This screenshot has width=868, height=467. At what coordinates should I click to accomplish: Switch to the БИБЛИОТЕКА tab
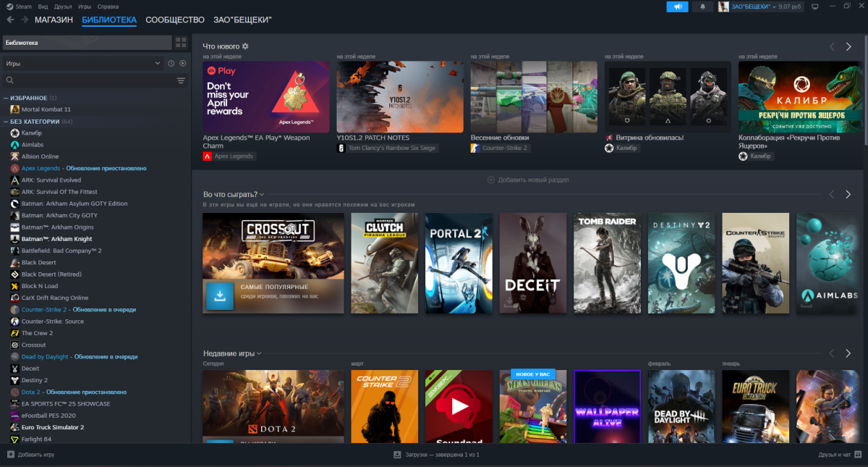[109, 20]
